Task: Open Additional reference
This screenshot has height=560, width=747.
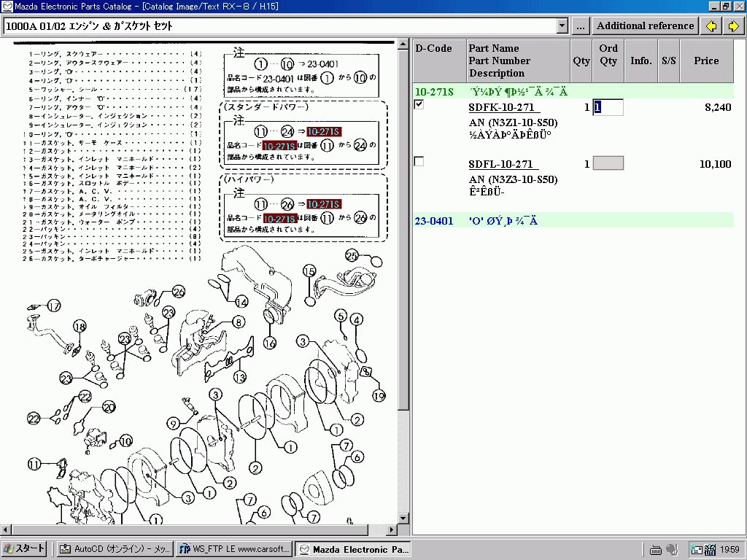Action: [645, 26]
